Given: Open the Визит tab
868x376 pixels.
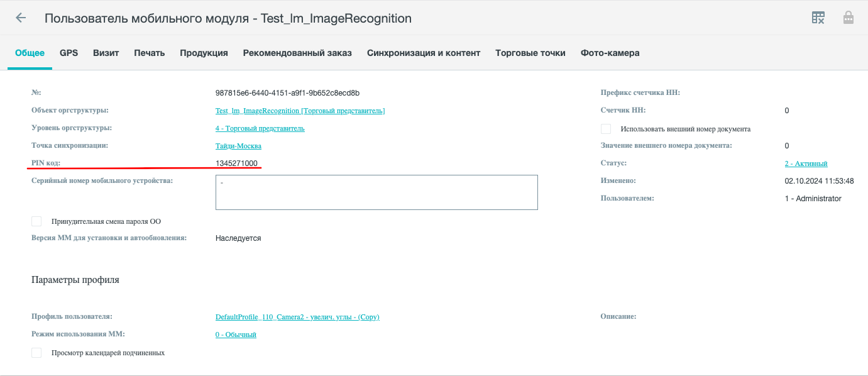Looking at the screenshot, I should tap(106, 53).
